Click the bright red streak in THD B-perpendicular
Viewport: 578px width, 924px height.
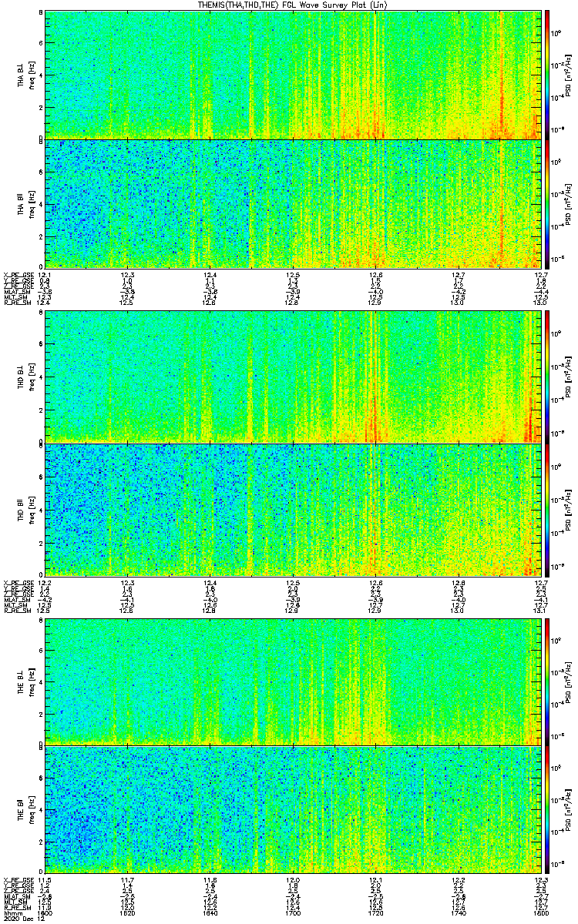click(x=375, y=420)
